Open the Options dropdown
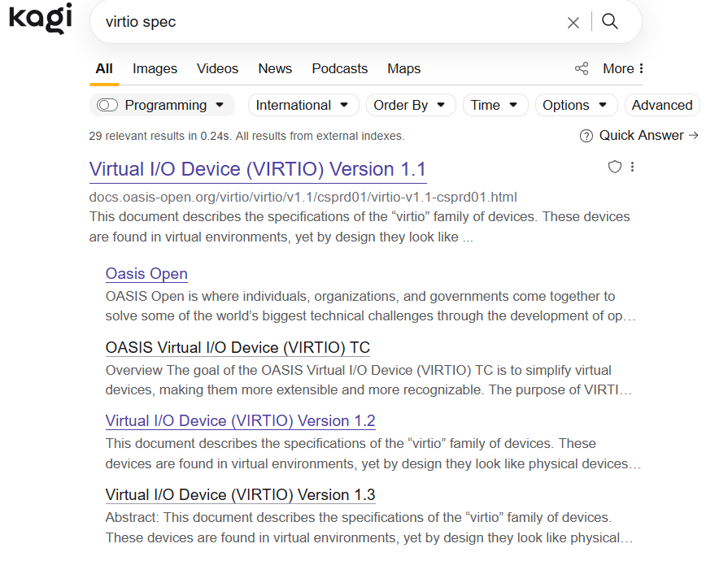Viewport: 728px width, 561px height. (x=575, y=105)
